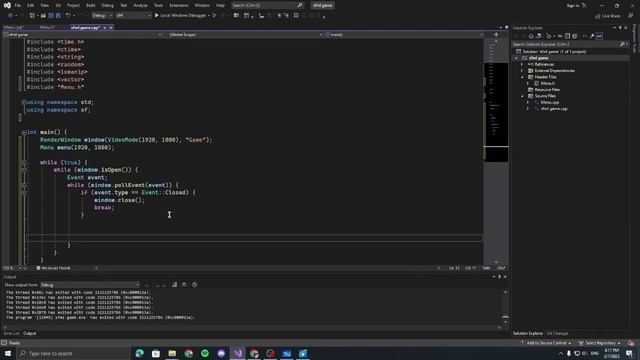Open 'Show output from' Debug dropdown

[x=90, y=285]
